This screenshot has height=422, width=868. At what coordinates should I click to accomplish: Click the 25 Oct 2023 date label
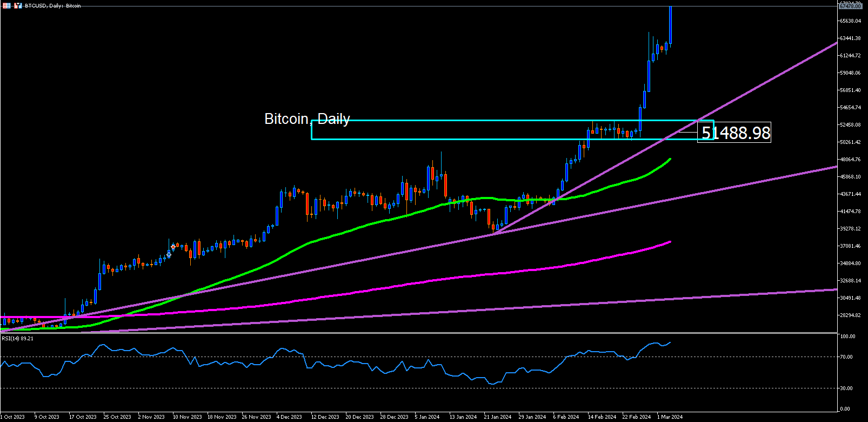117,417
